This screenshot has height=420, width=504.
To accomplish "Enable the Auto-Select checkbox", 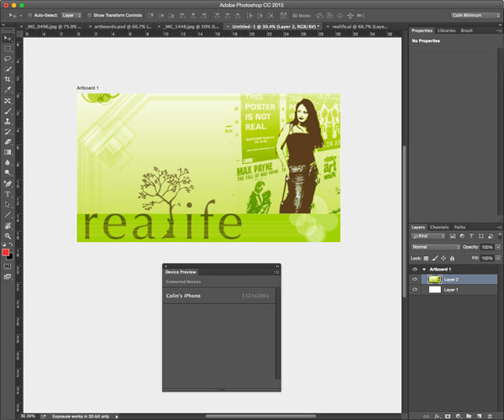I will point(29,15).
